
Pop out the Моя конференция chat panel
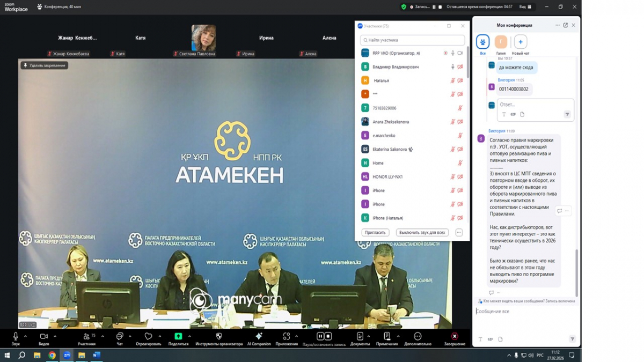(566, 25)
